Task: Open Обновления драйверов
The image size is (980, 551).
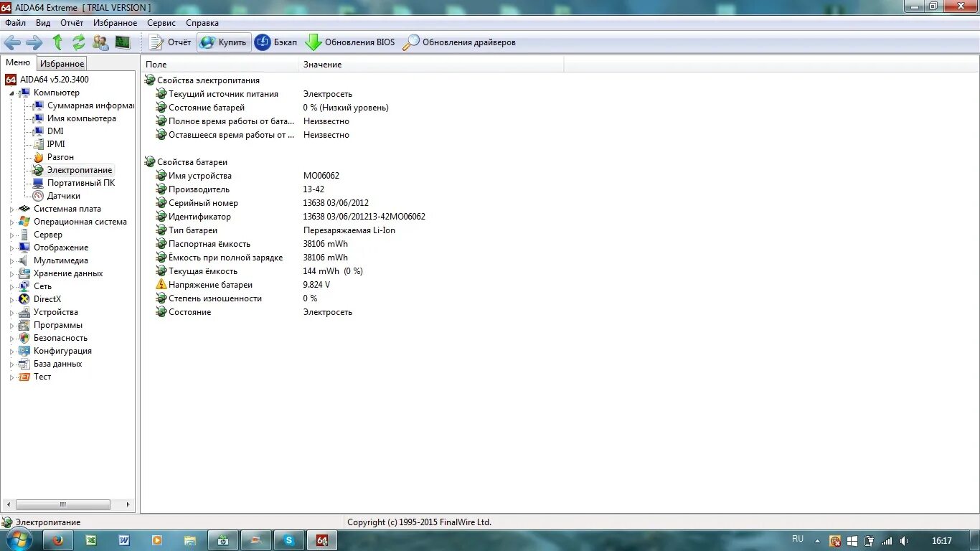Action: (x=459, y=42)
